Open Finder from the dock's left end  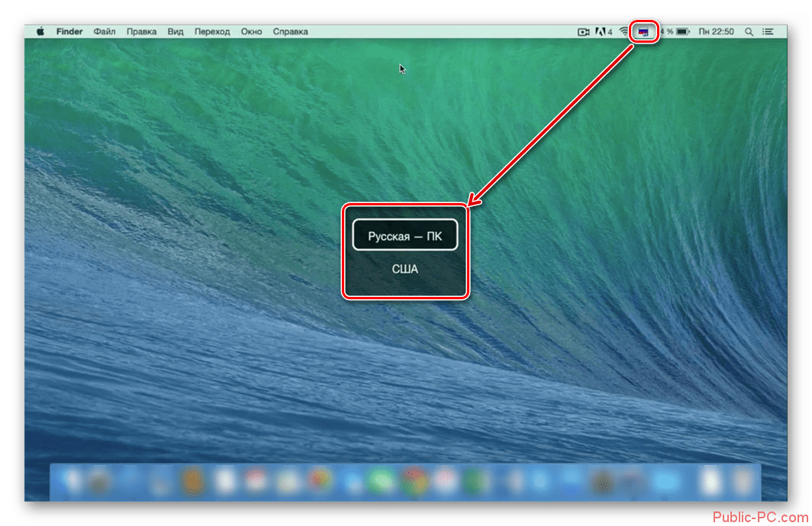(73, 482)
